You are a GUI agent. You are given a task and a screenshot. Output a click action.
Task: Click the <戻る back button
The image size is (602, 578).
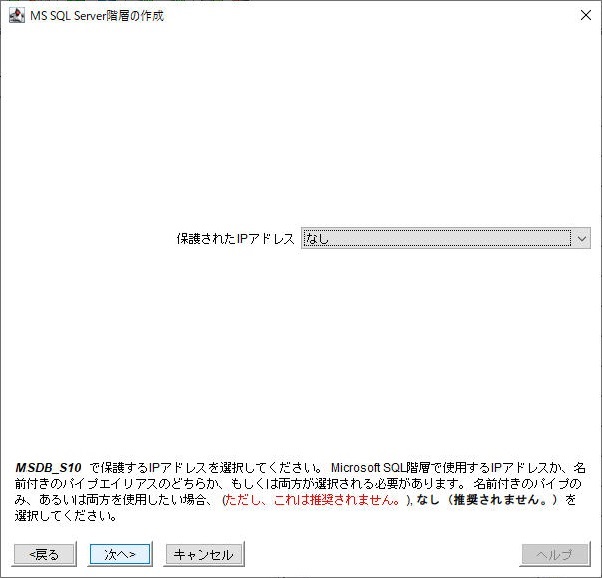tap(44, 554)
